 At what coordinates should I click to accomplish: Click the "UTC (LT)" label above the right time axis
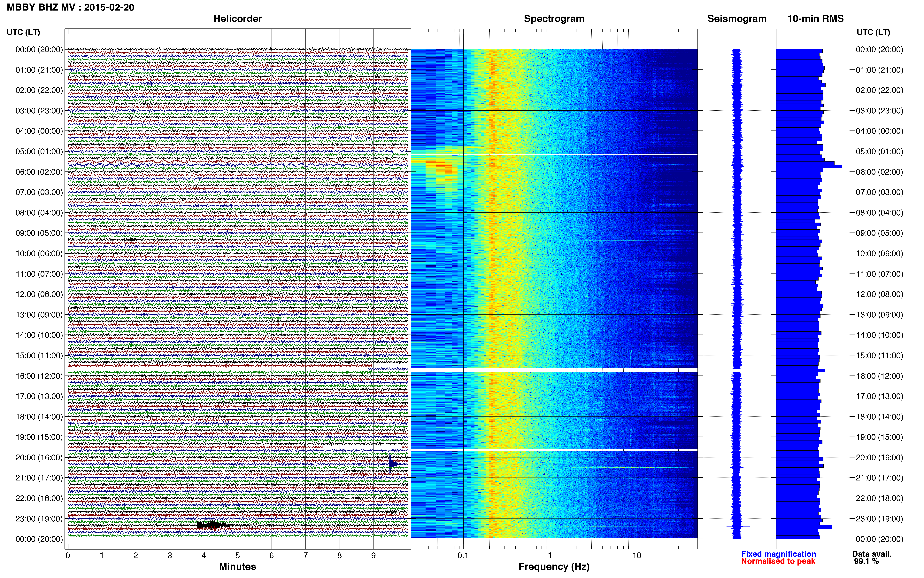coord(874,32)
